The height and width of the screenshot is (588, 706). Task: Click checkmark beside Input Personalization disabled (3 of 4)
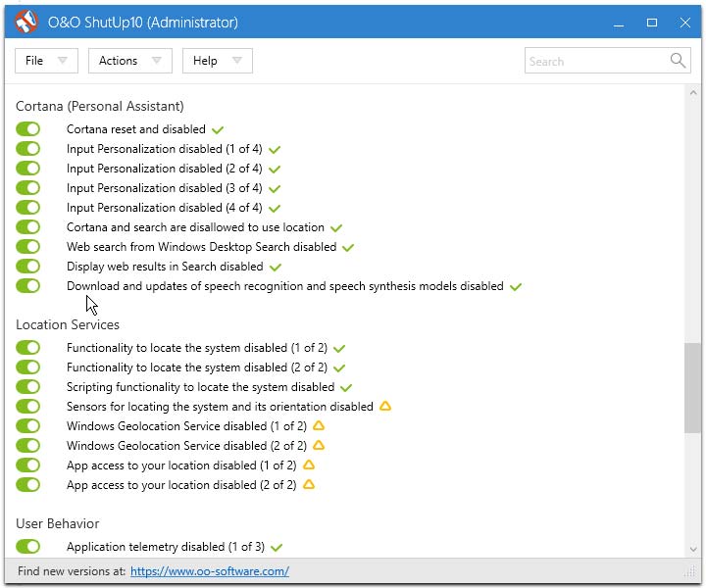coord(275,189)
